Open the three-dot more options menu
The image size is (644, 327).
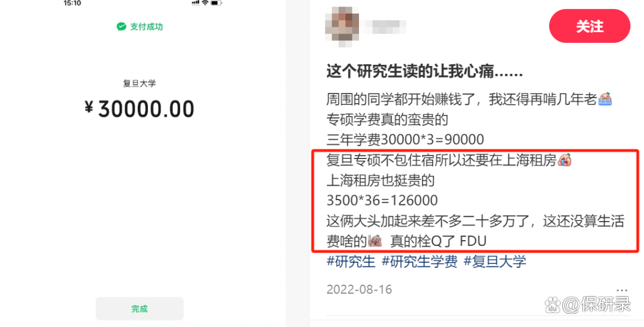tap(622, 289)
